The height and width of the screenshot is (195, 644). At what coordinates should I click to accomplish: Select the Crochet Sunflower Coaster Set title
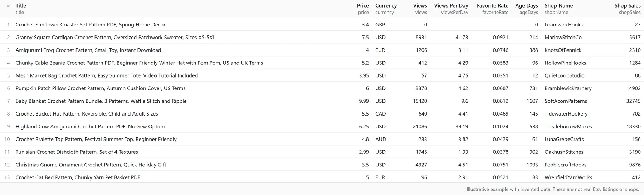point(91,25)
